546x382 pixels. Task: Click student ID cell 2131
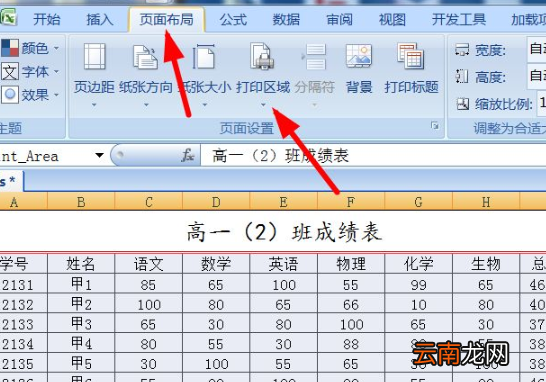coord(23,284)
